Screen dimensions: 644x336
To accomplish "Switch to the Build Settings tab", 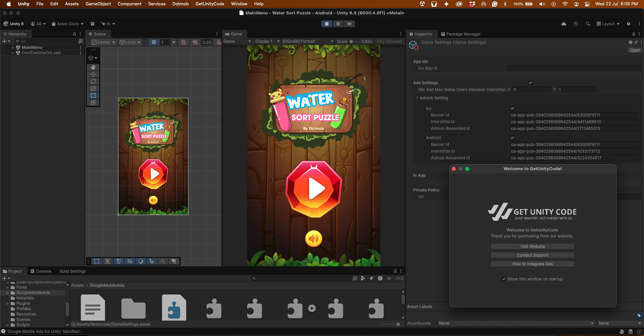I will pyautogui.click(x=72, y=271).
